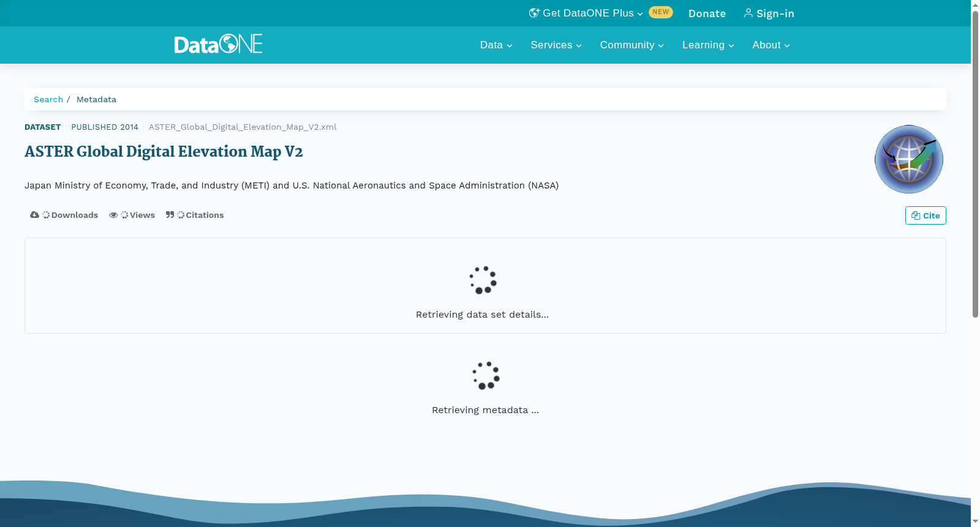Click the DataONE logo
Image resolution: width=980 pixels, height=527 pixels.
(x=218, y=44)
